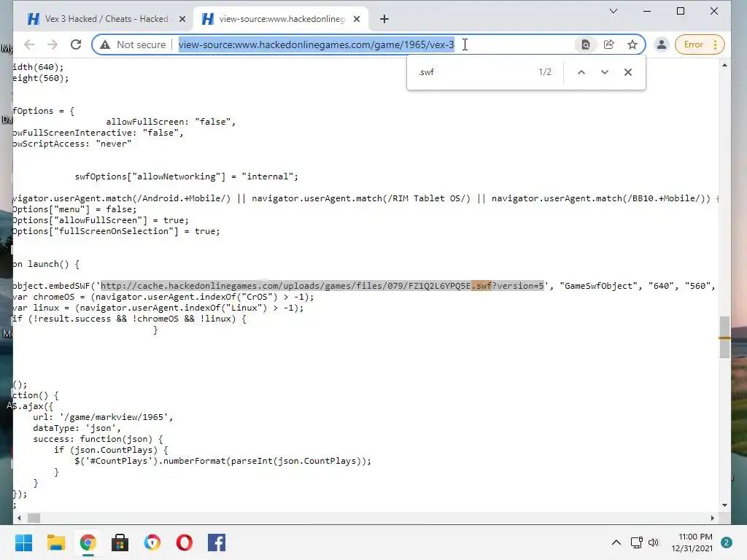
Task: Open notification center badge showing 2
Action: point(727,542)
